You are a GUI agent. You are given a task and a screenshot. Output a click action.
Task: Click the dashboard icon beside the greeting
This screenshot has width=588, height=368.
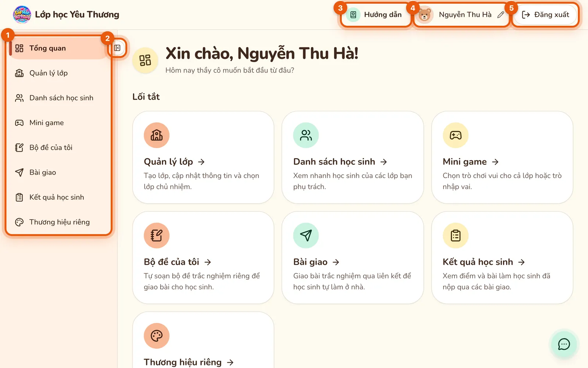(145, 60)
